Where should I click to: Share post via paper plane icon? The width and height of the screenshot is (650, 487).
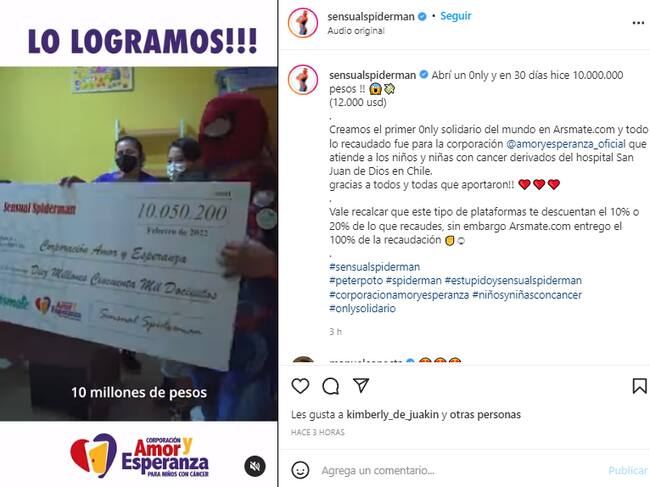(361, 385)
